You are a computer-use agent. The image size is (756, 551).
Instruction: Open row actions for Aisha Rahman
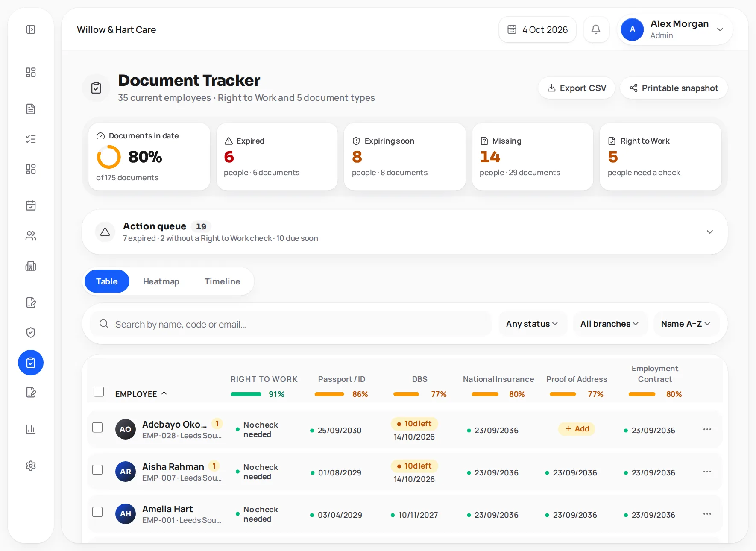707,472
